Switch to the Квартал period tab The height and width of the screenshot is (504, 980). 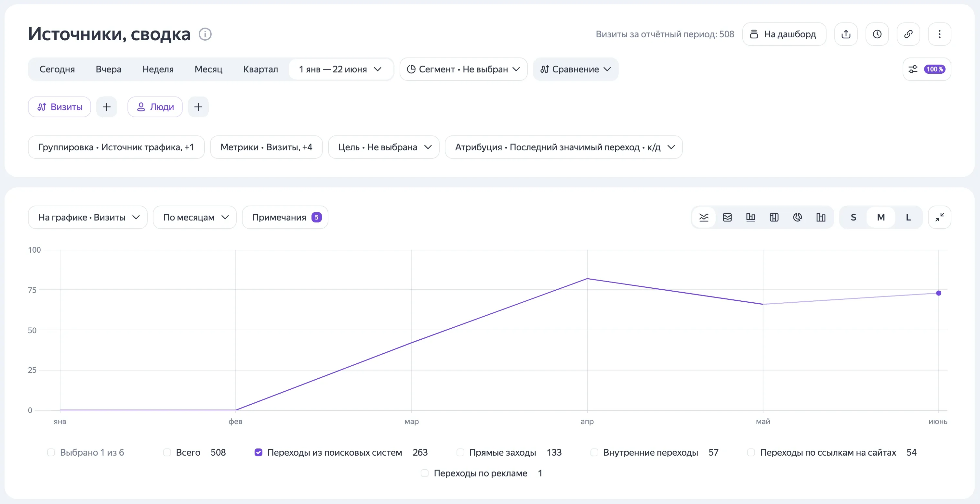point(260,69)
